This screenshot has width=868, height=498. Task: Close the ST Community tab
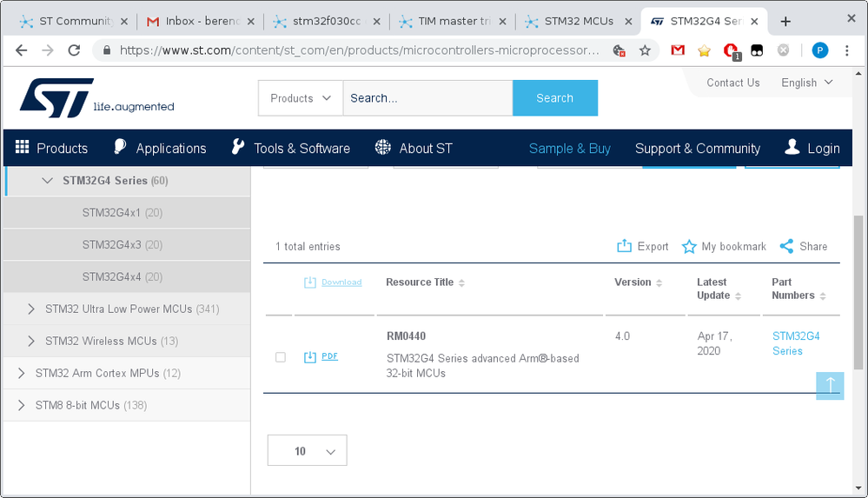pyautogui.click(x=124, y=22)
